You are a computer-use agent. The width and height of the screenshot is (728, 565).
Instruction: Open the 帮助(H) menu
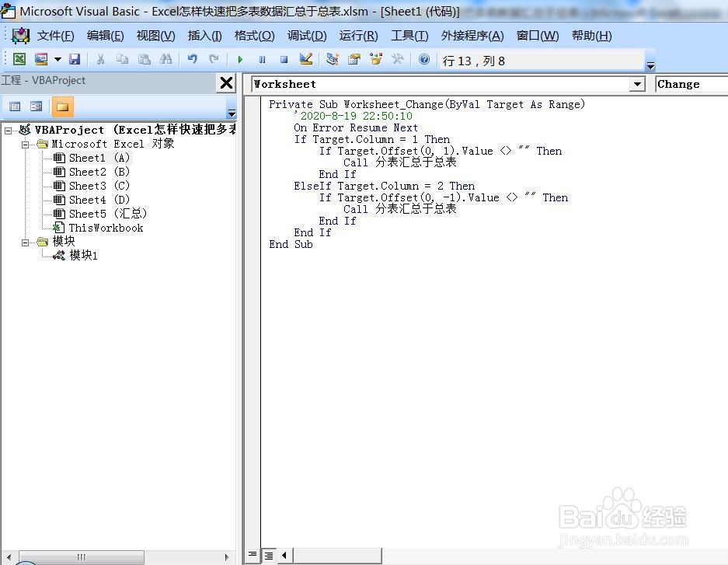[x=591, y=36]
